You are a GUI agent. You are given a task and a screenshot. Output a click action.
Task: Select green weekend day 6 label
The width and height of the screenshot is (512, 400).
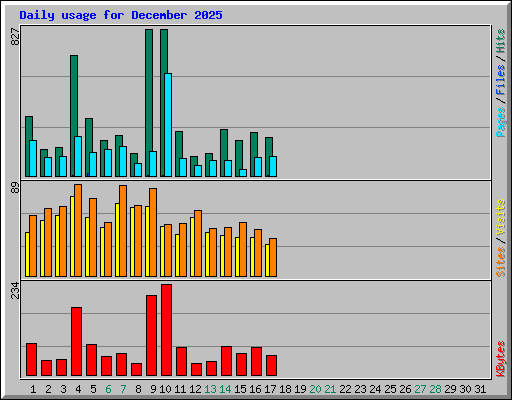pyautogui.click(x=108, y=389)
